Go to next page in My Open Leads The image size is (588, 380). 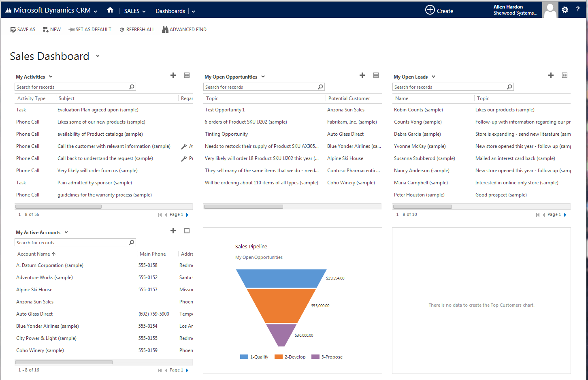[x=565, y=215]
